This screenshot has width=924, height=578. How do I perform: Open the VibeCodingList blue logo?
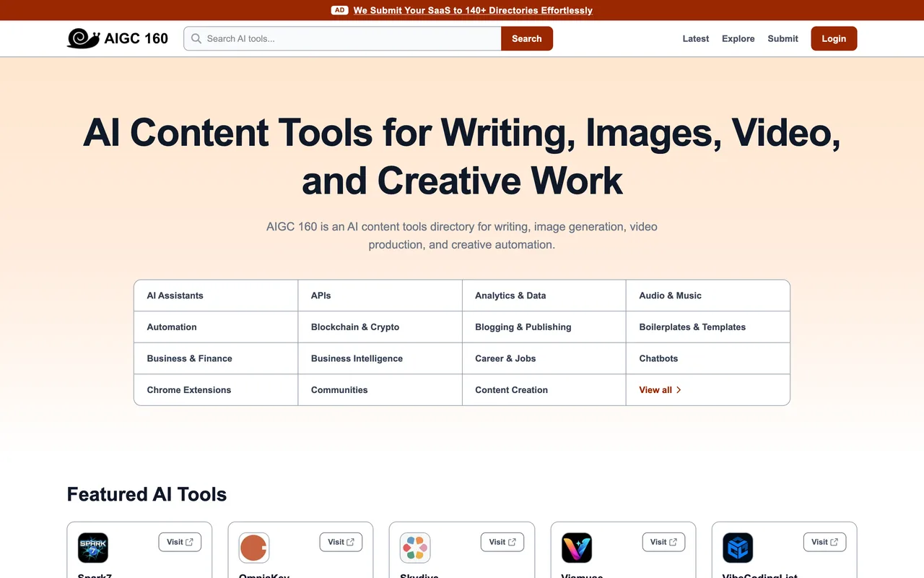[738, 548]
